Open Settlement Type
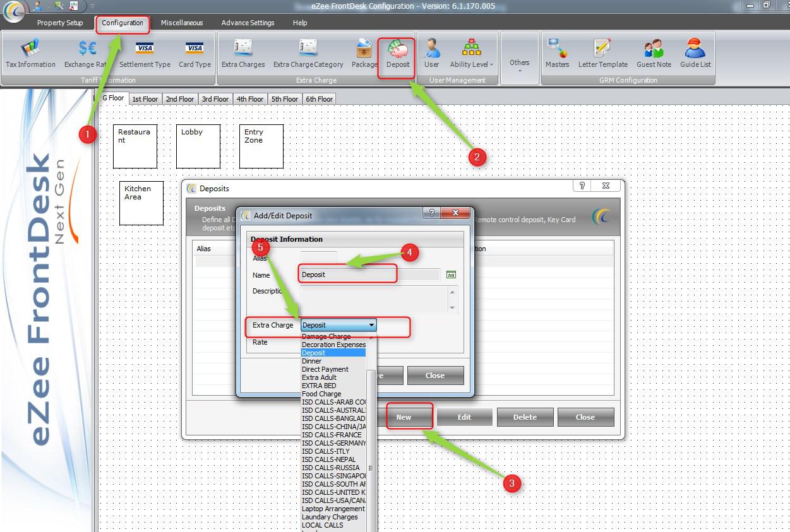This screenshot has height=532, width=790. [x=145, y=54]
